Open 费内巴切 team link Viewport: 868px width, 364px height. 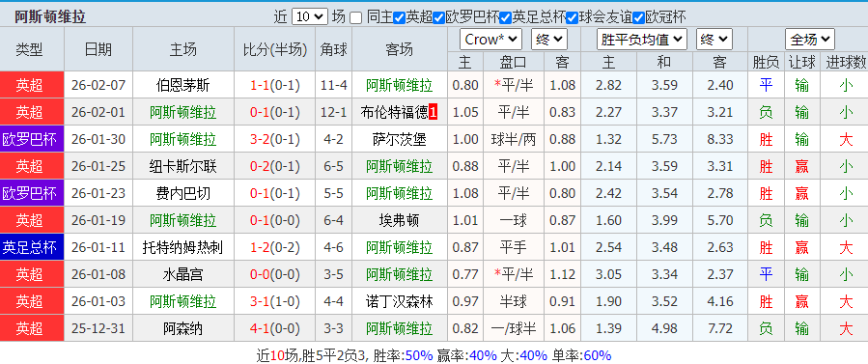[x=182, y=193]
